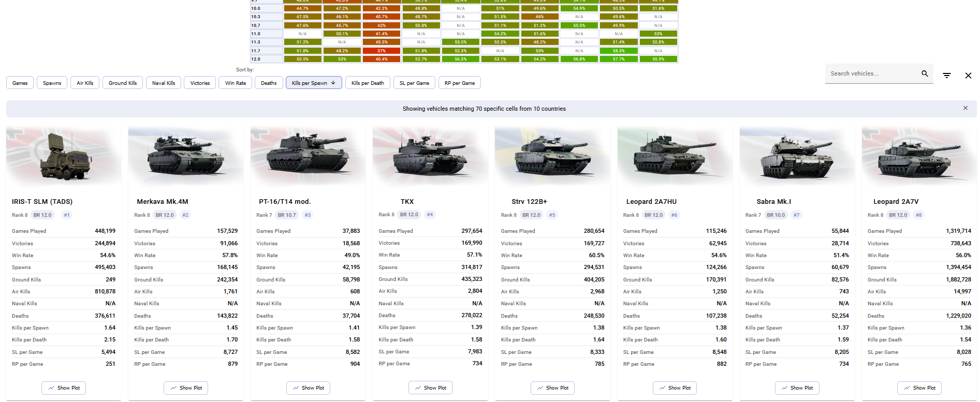Show plot for IRIS-T SLM (TADS)
Viewport: 980px width, 402px height.
64,388
